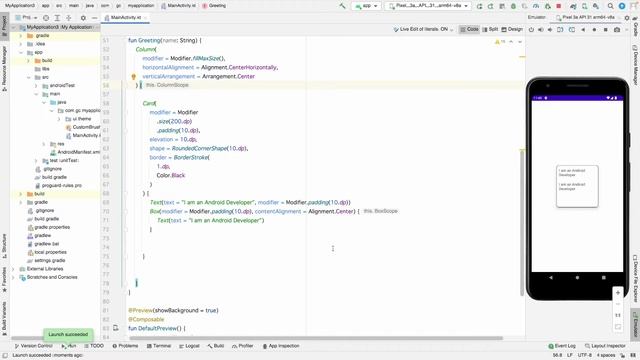640x360 pixels.
Task: Expand the res folder
Action: 44,144
